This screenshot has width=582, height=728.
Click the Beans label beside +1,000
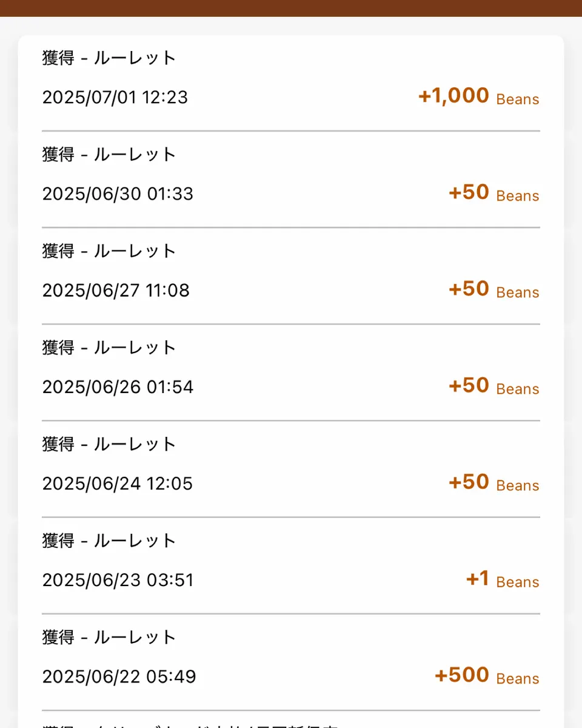click(518, 99)
